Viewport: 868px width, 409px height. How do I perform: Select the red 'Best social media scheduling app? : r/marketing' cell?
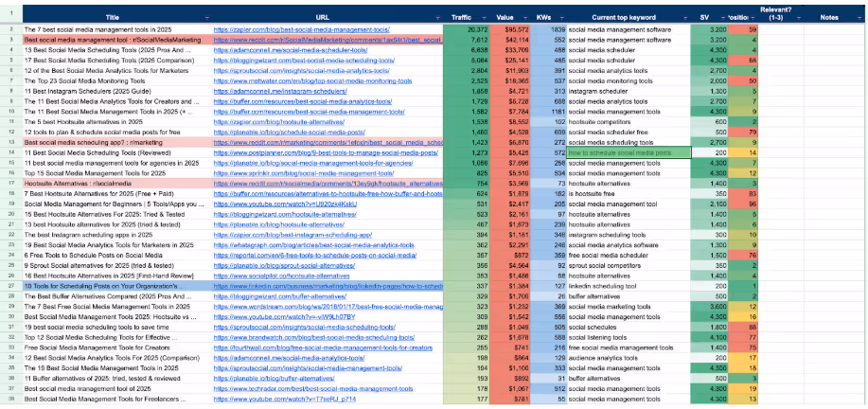116,142
